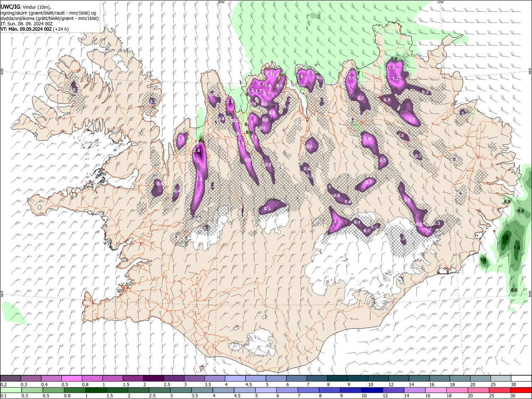Click the bright pink swatch between 0.5 and 0.8, snow scale
This screenshot has height=399, width=532.
click(71, 378)
